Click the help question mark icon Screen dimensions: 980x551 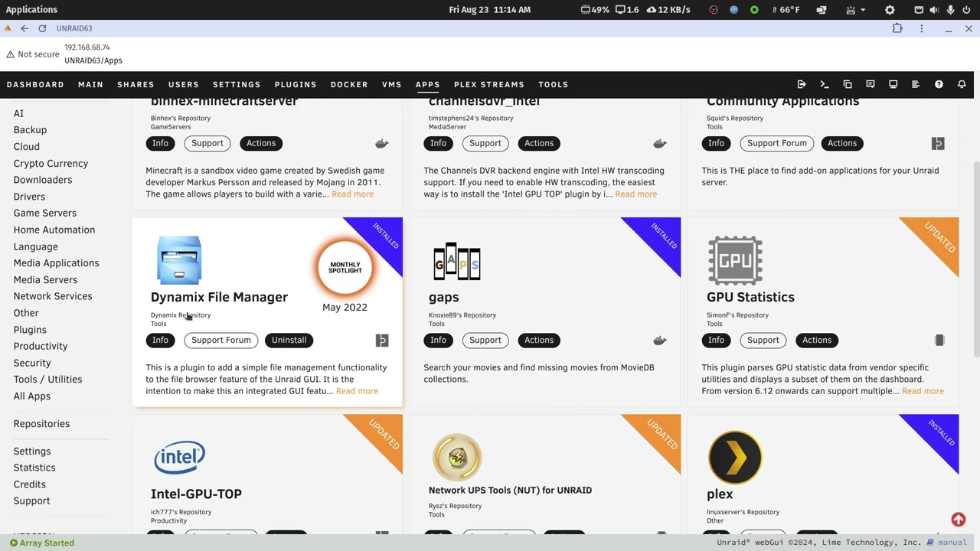pyautogui.click(x=939, y=84)
